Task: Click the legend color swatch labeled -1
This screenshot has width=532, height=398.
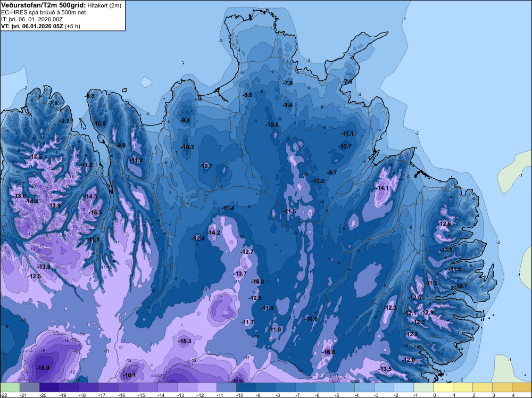Action: pyautogui.click(x=423, y=387)
